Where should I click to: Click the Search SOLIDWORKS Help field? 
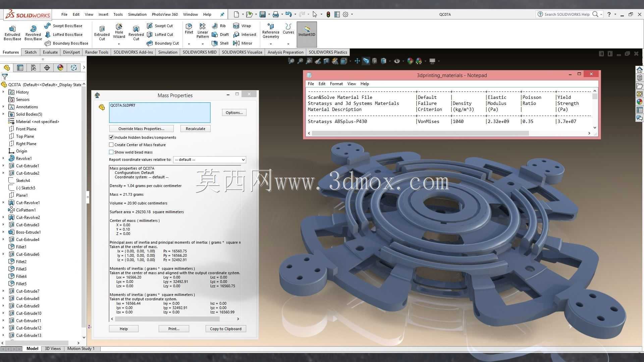pos(567,14)
